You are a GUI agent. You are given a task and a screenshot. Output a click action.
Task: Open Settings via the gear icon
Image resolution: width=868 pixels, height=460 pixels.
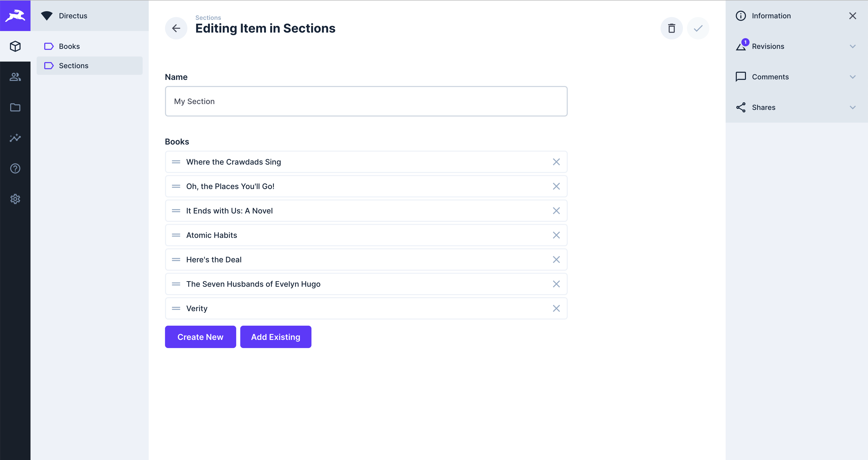click(x=16, y=199)
